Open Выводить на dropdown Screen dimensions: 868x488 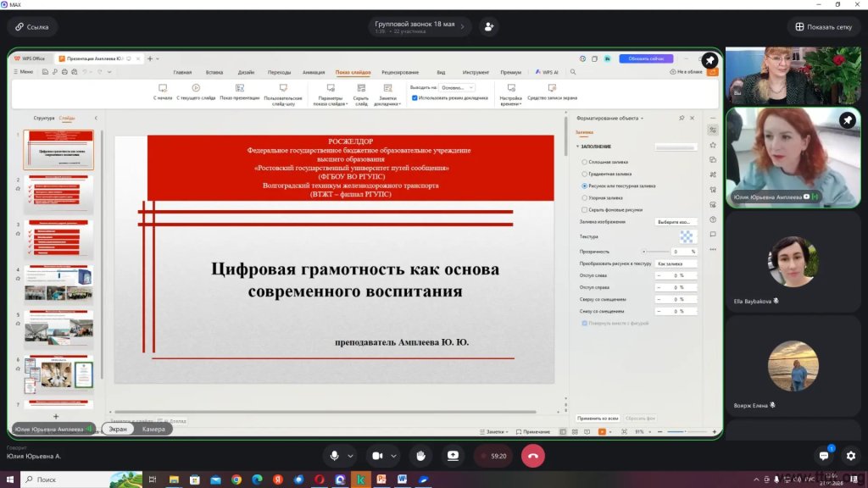[x=457, y=87]
